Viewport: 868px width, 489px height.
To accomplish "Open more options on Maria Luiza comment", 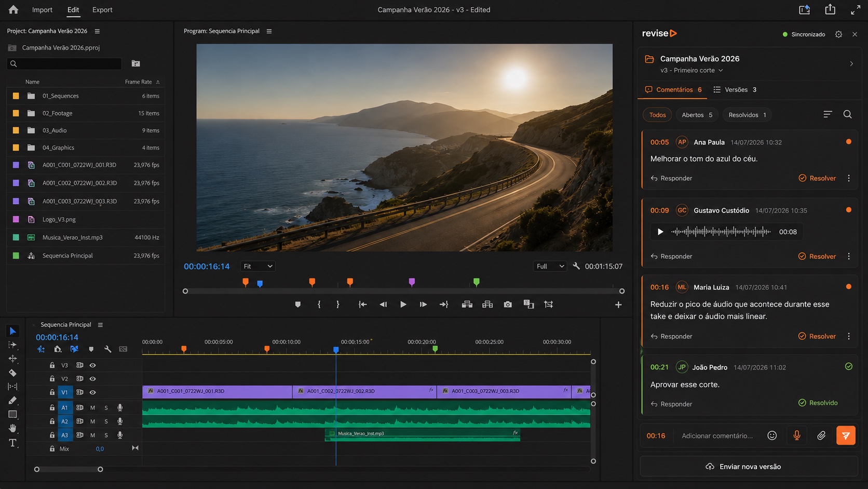I will 849,336.
